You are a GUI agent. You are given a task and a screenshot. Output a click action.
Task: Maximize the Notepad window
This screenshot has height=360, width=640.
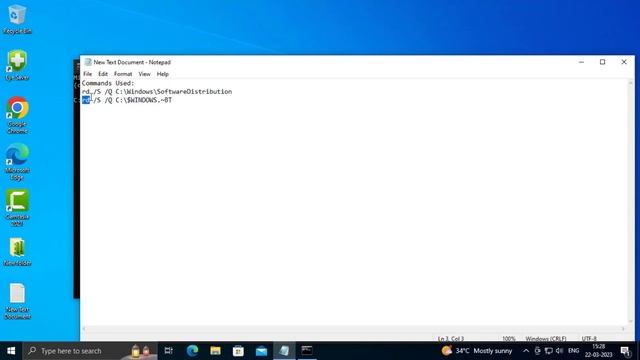click(602, 62)
